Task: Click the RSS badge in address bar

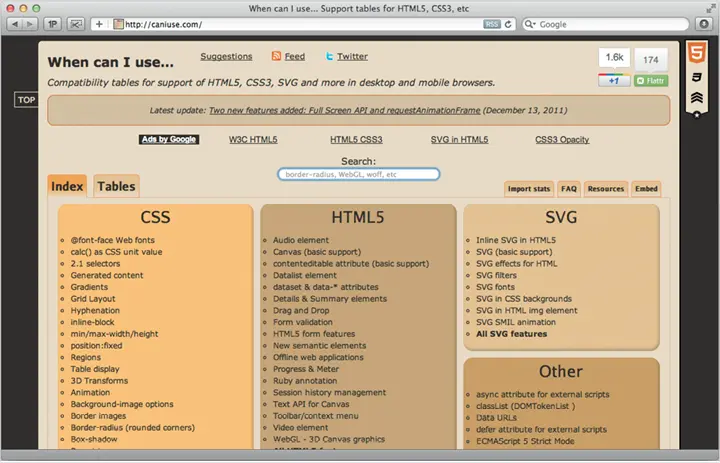Action: click(x=491, y=24)
